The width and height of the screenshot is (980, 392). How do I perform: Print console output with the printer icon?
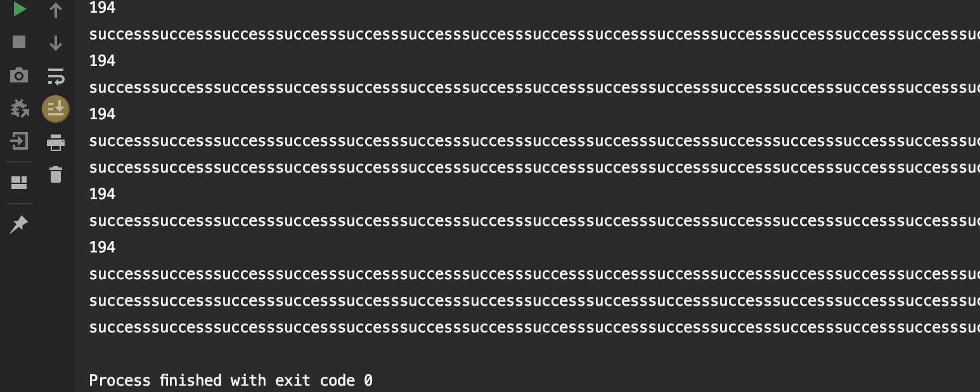[x=56, y=142]
